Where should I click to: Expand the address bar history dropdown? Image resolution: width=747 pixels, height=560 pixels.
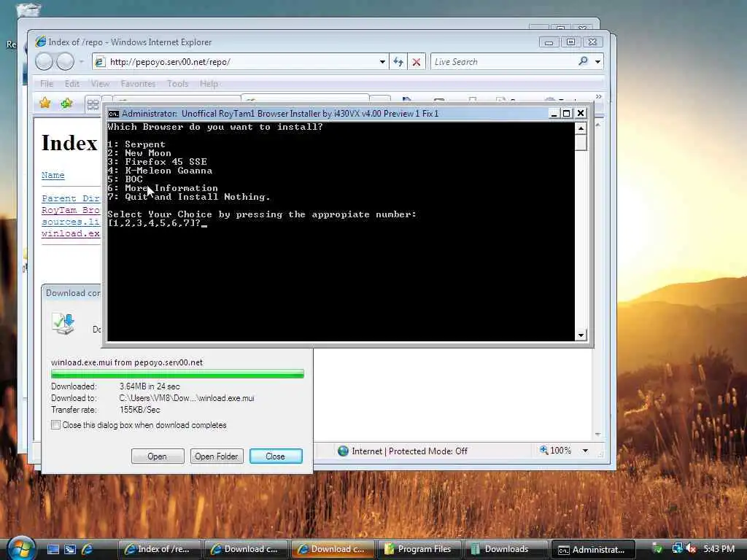tap(382, 62)
